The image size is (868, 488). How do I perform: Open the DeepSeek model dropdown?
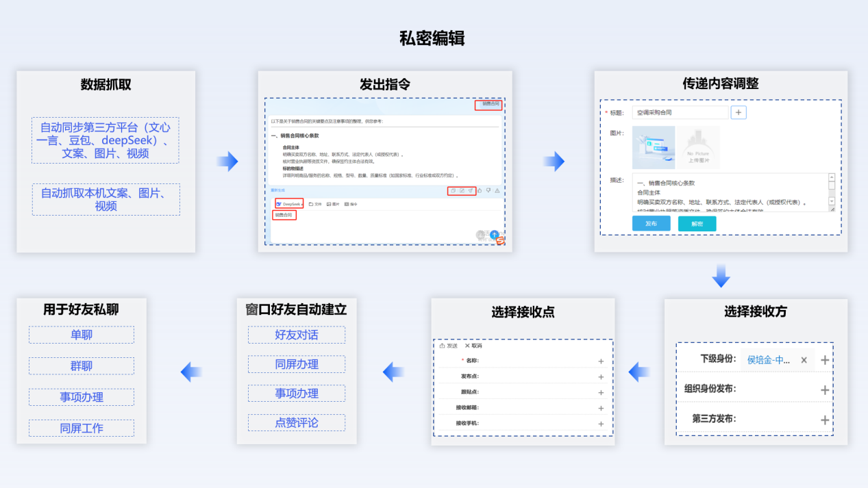289,204
